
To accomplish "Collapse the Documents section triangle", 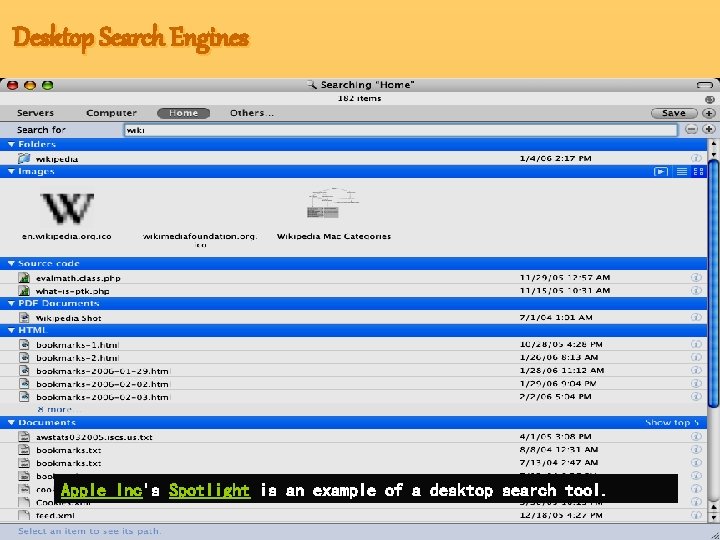I will point(11,422).
